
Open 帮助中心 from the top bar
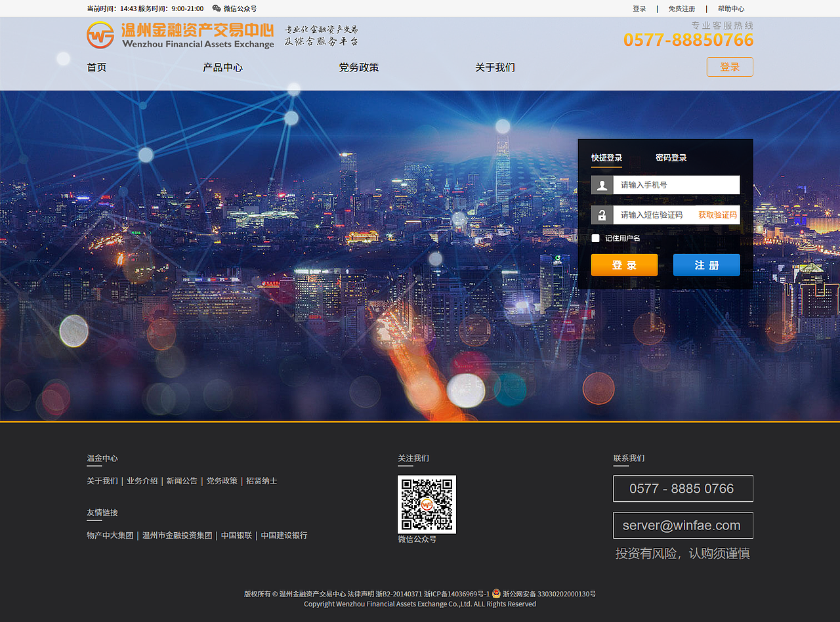click(x=731, y=9)
